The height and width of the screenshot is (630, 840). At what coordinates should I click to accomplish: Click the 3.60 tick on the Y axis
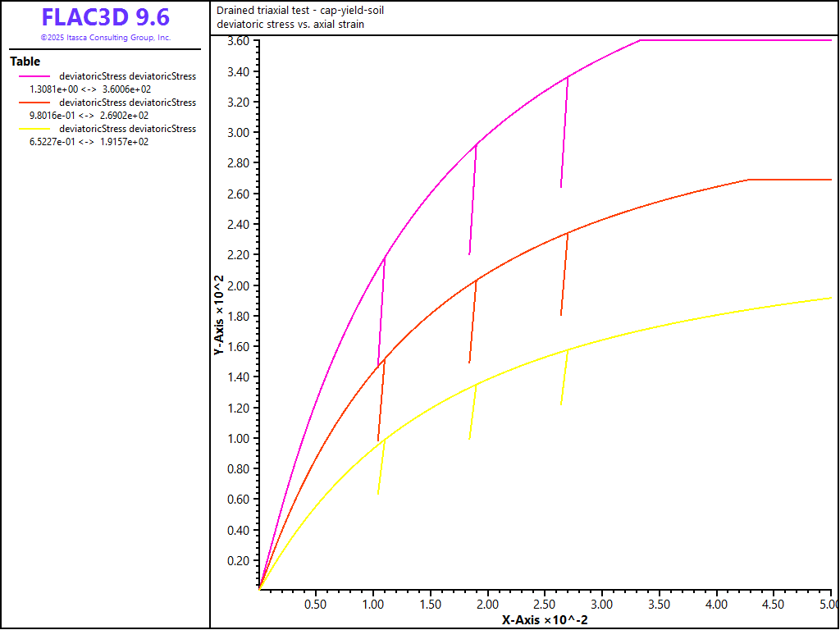pyautogui.click(x=237, y=41)
